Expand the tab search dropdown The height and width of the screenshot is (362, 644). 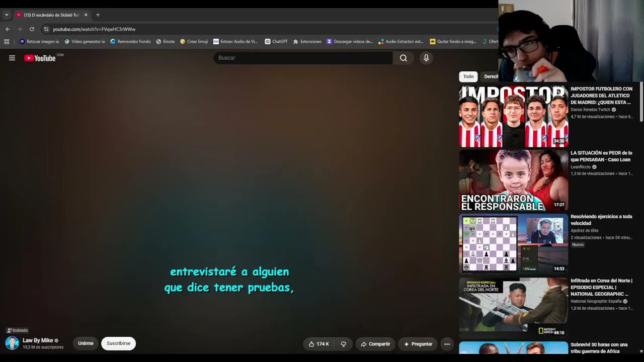(x=7, y=15)
